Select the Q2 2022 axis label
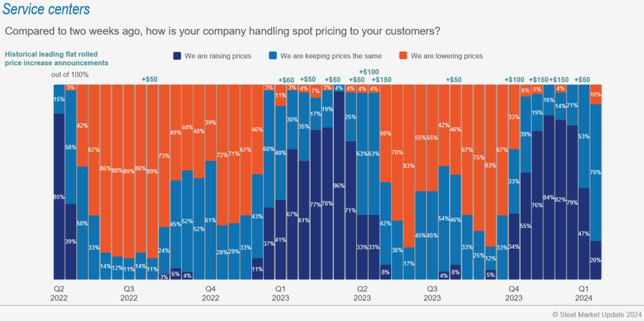Image resolution: width=644 pixels, height=321 pixels. 58,293
